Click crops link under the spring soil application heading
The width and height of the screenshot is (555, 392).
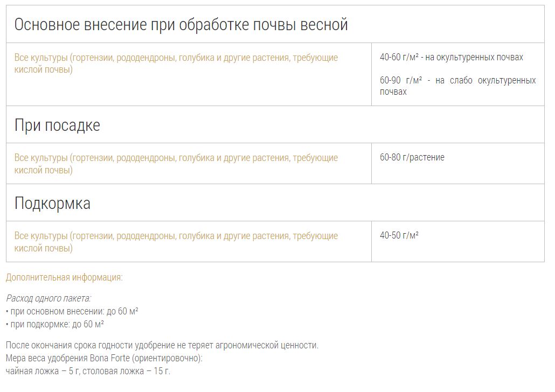tap(176, 58)
